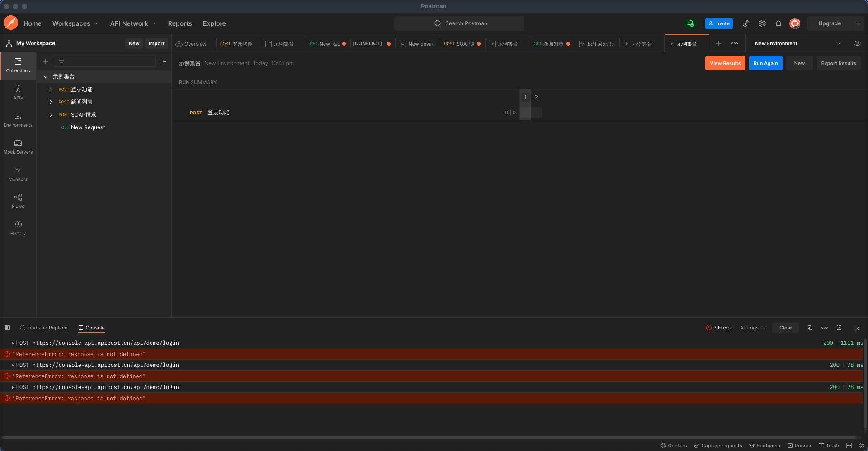Click Import button in workspace header

(x=156, y=43)
